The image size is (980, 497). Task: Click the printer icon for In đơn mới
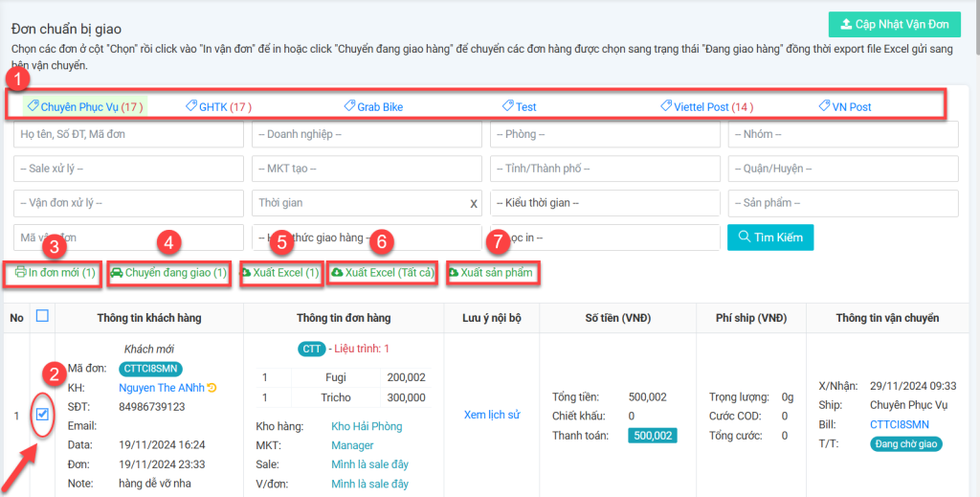click(x=20, y=273)
